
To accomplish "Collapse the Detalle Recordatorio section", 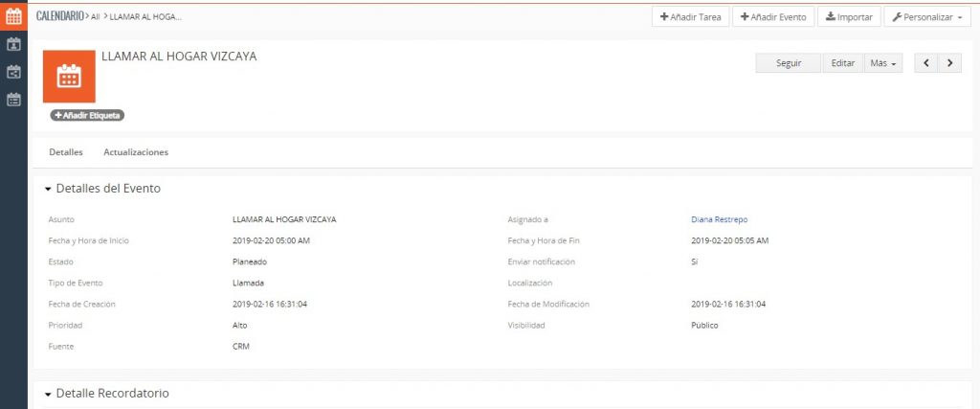I will [48, 394].
